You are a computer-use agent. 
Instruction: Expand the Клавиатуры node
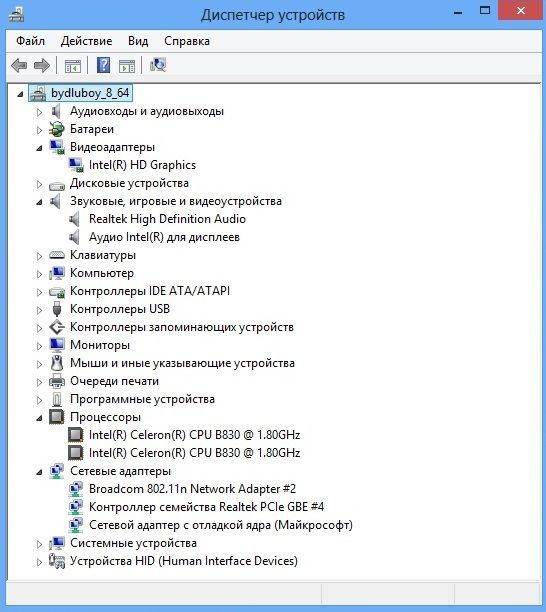pos(39,256)
